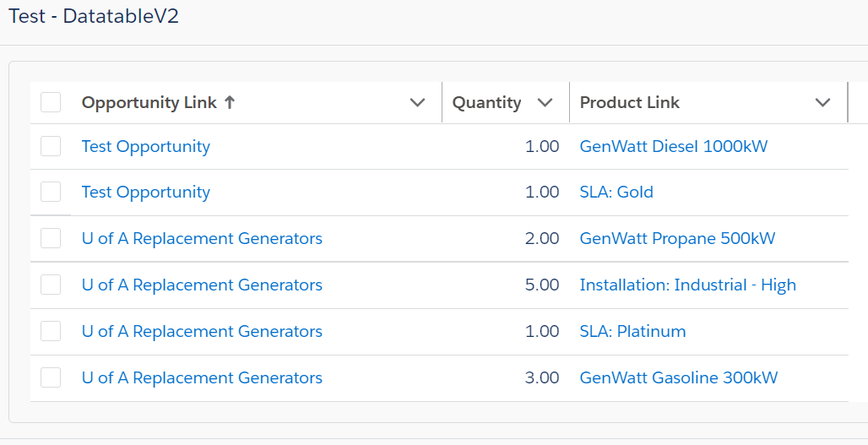Open the GenWatt Diesel 1000kW product link
The width and height of the screenshot is (868, 445).
point(673,146)
